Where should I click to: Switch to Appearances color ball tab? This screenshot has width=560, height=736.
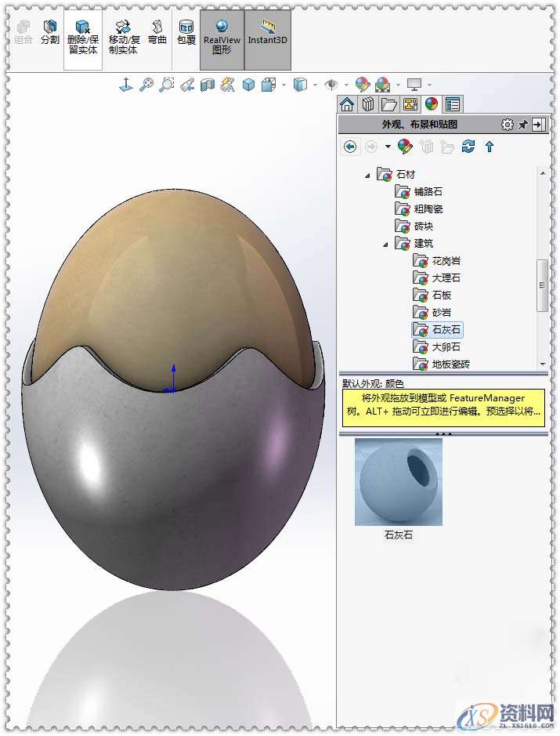pyautogui.click(x=432, y=104)
